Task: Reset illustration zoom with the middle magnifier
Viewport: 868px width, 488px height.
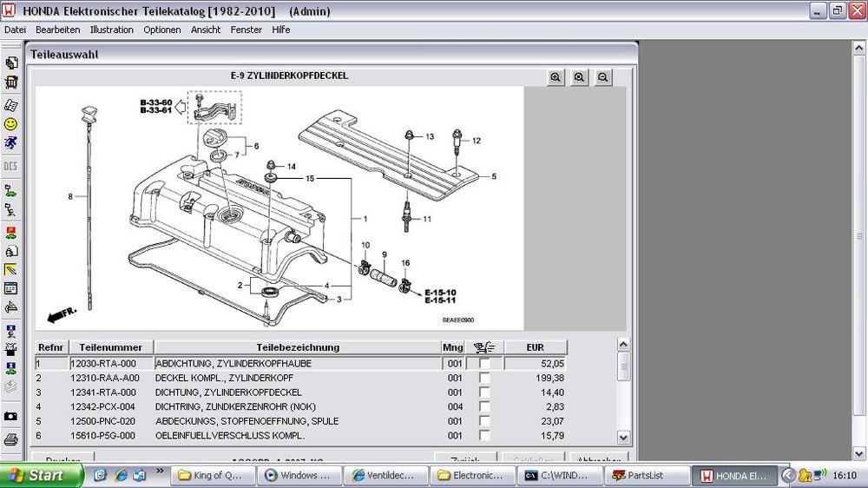Action: click(579, 77)
